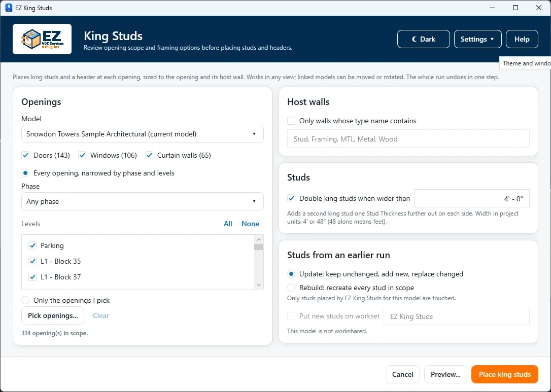Click the Revit icon in title bar
This screenshot has width=551, height=392.
(x=9, y=8)
